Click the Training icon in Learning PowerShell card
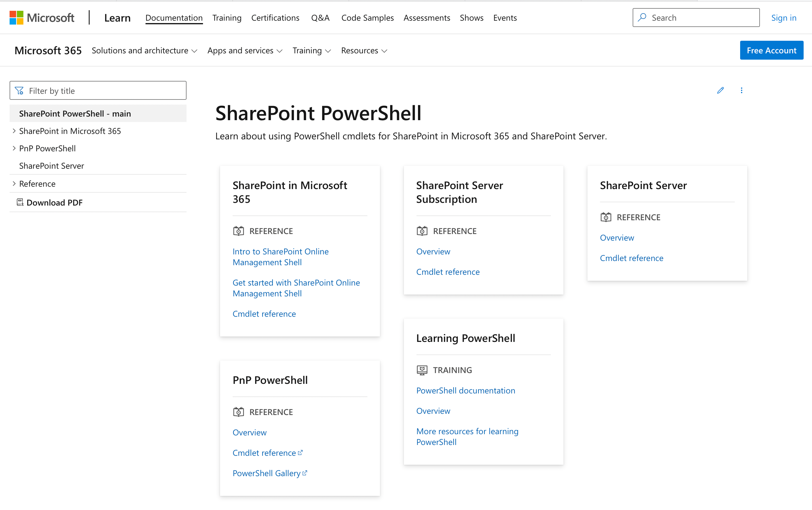The image size is (812, 510). (422, 370)
